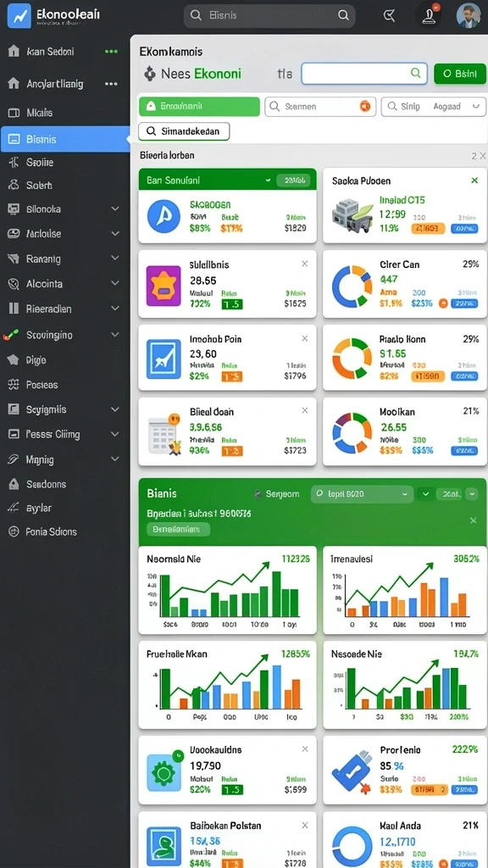Click the Clrer Can donut chart
Viewport: 488px width, 868px height.
(x=352, y=287)
